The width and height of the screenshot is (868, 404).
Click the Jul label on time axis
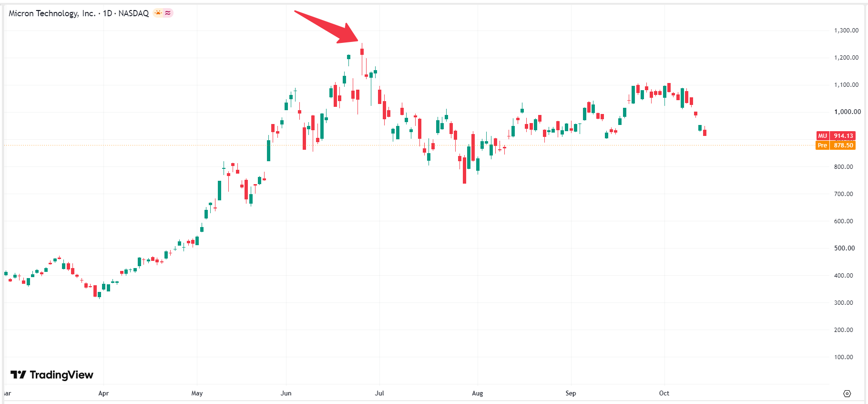pyautogui.click(x=379, y=394)
